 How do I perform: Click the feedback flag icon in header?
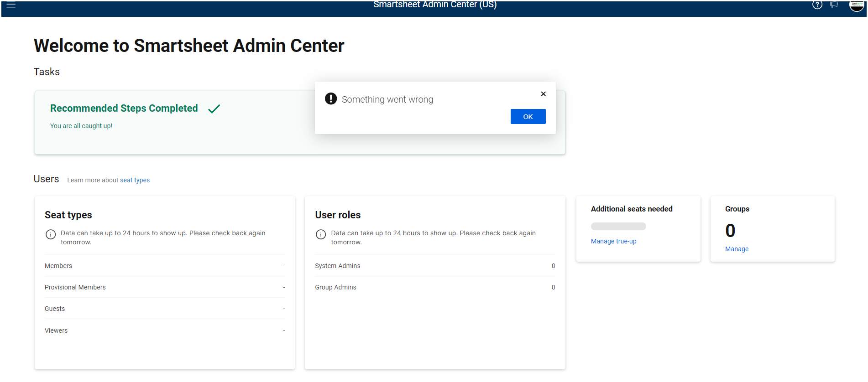834,5
